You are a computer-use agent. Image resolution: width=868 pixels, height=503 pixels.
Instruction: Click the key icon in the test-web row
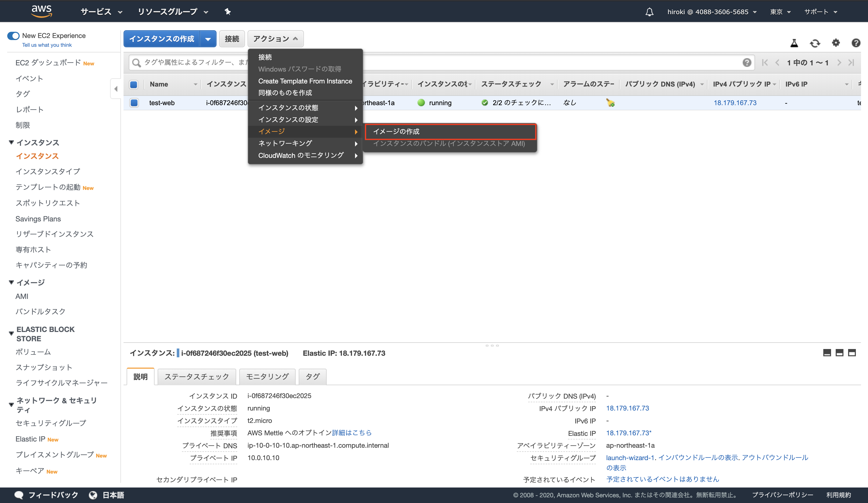tap(610, 102)
